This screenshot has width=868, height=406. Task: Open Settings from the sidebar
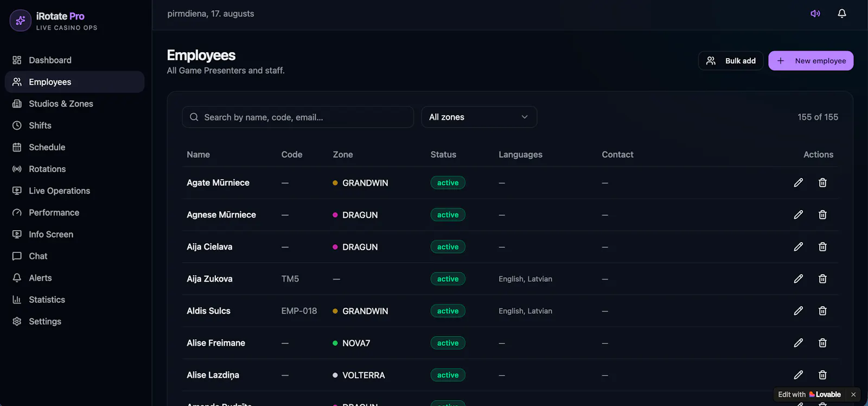click(74, 321)
